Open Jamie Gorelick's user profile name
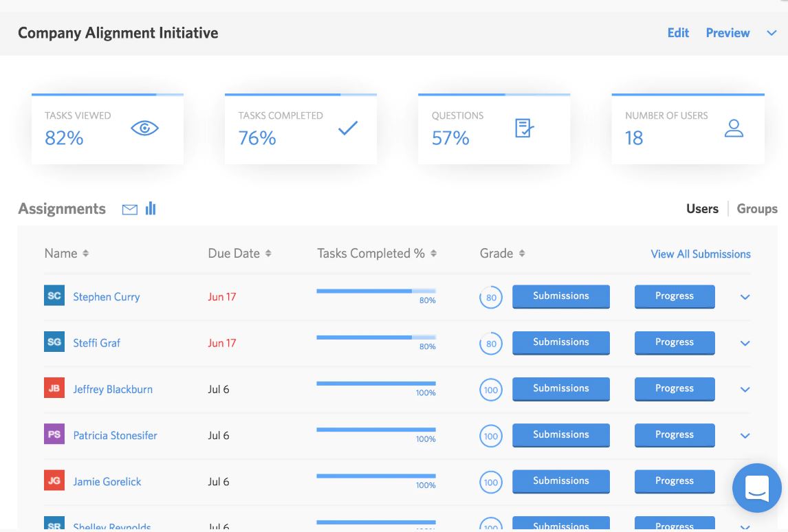 point(107,482)
